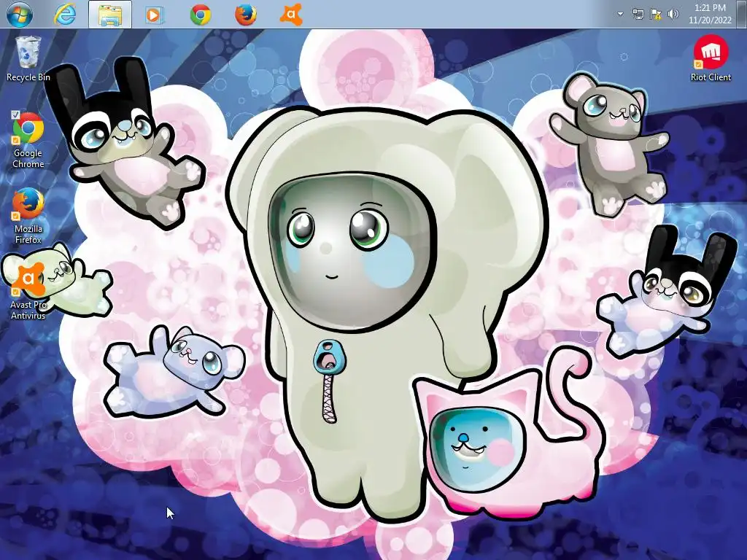Open the Windows Start orb
The height and width of the screenshot is (560, 747).
[x=20, y=15]
